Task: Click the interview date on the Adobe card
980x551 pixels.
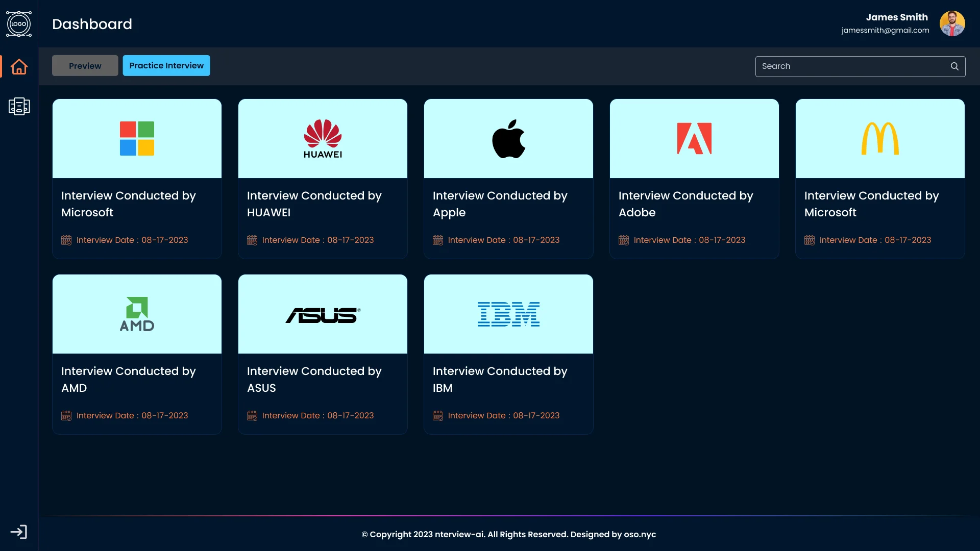Action: pos(690,240)
